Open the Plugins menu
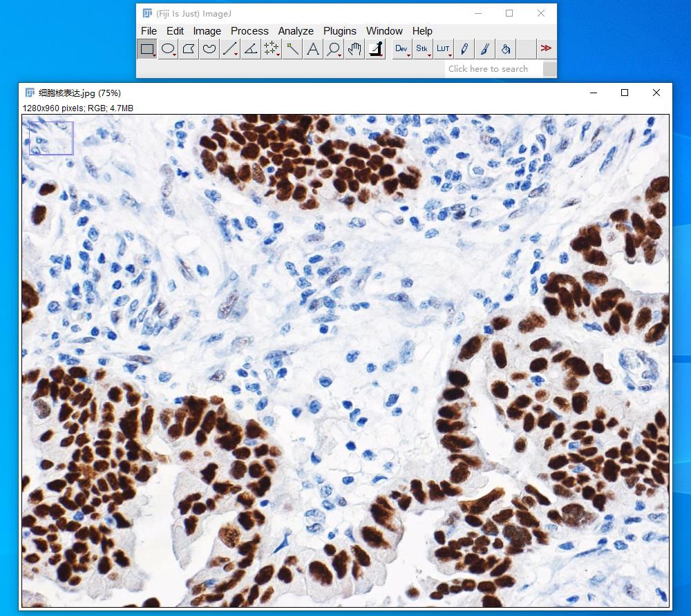Viewport: 691px width, 616px height. click(340, 31)
